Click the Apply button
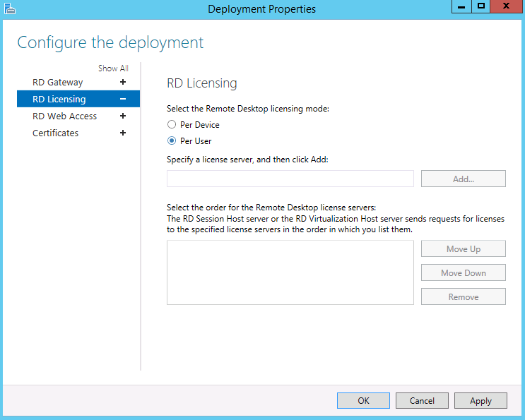Image resolution: width=525 pixels, height=420 pixels. click(480, 401)
